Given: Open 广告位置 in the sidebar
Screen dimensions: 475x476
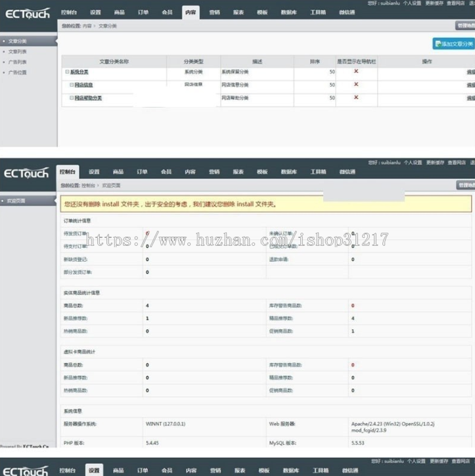Looking at the screenshot, I should pyautogui.click(x=17, y=72).
